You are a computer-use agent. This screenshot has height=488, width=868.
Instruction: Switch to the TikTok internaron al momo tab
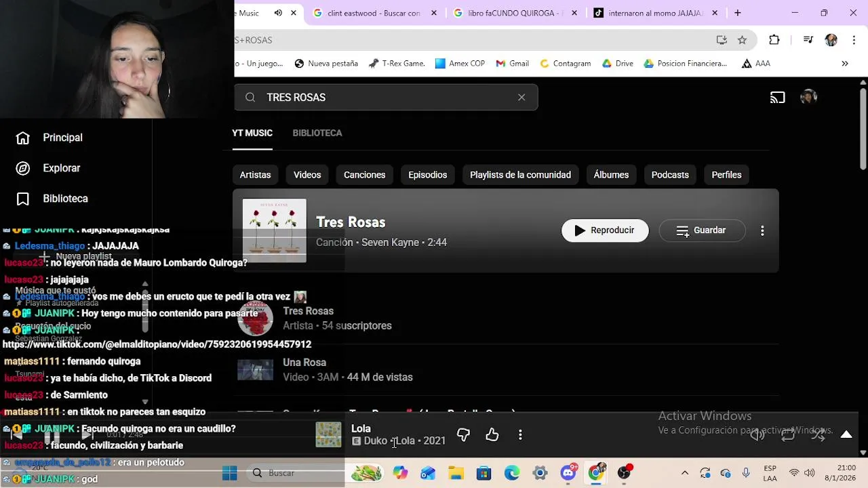pyautogui.click(x=654, y=13)
